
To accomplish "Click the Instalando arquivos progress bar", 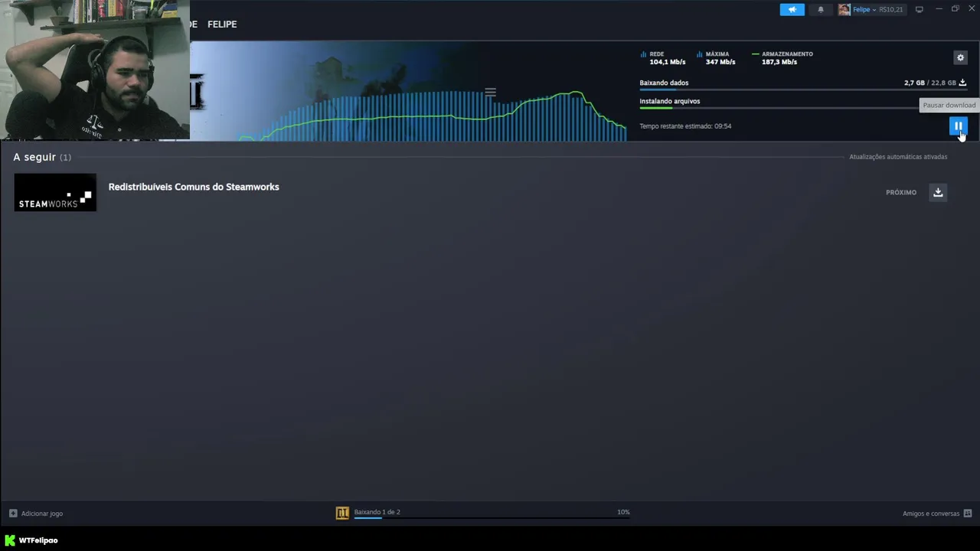I will pos(803,108).
